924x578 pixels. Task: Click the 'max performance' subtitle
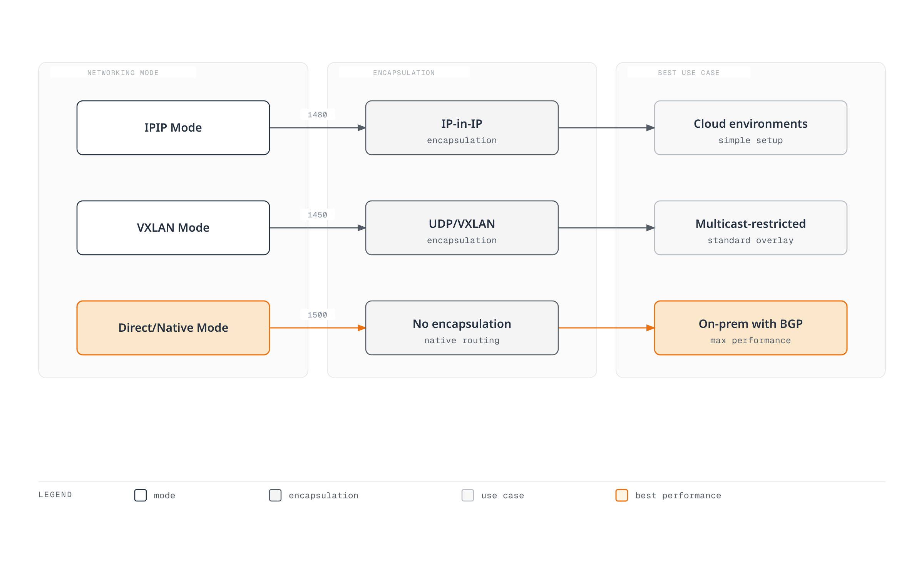point(751,341)
